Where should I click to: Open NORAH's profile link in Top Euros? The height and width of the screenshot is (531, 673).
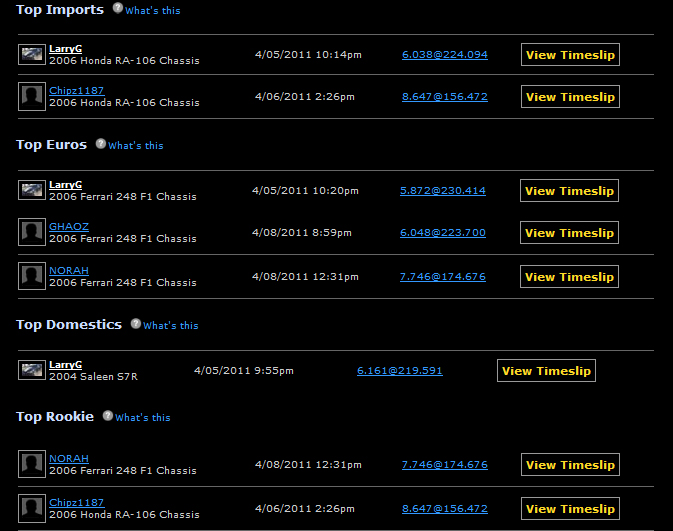click(69, 271)
